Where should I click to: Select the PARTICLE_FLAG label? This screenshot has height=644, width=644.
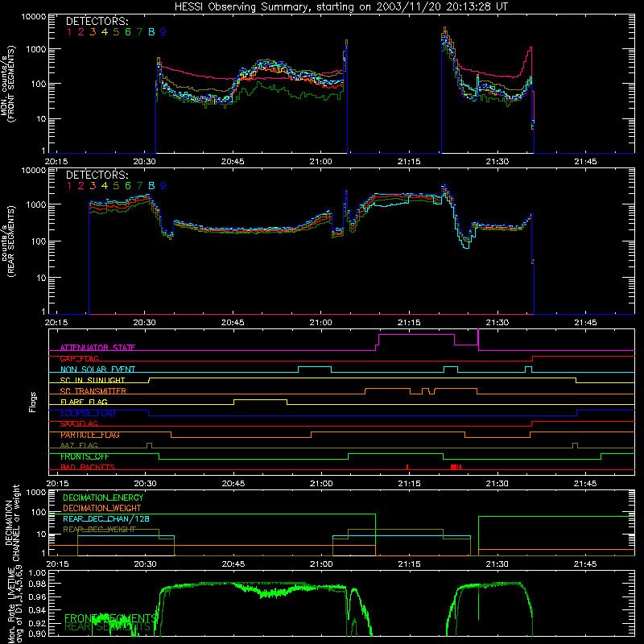[x=90, y=435]
